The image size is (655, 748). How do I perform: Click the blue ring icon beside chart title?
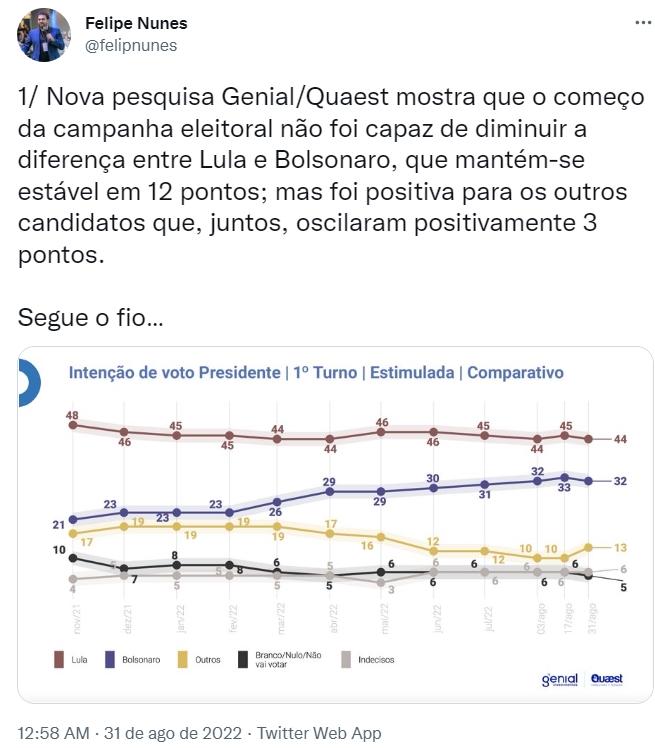[x=27, y=376]
